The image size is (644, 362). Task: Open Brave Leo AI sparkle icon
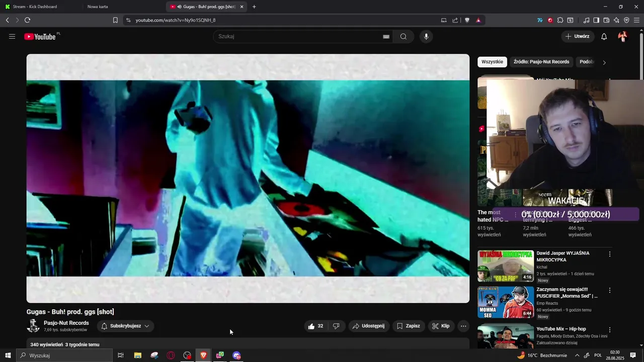point(616,20)
